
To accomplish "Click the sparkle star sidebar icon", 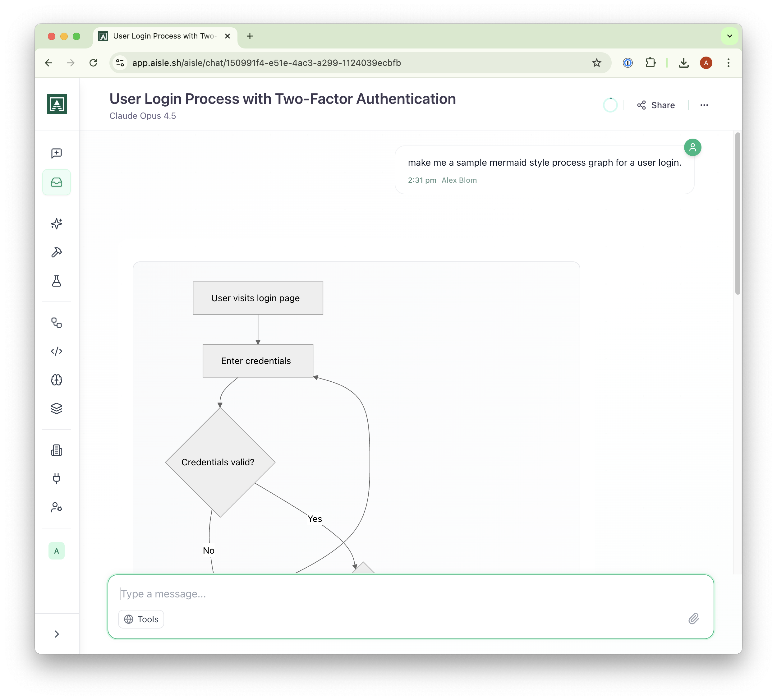I will (x=57, y=224).
